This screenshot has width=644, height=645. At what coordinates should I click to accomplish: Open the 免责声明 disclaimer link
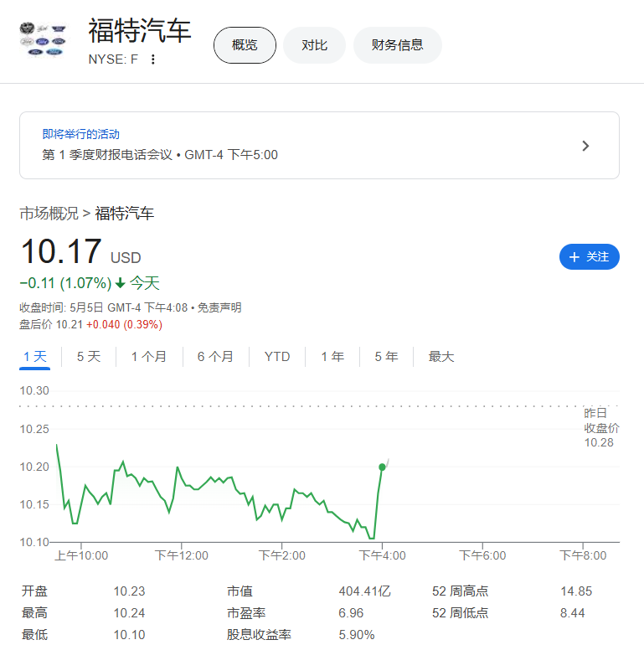coord(219,307)
